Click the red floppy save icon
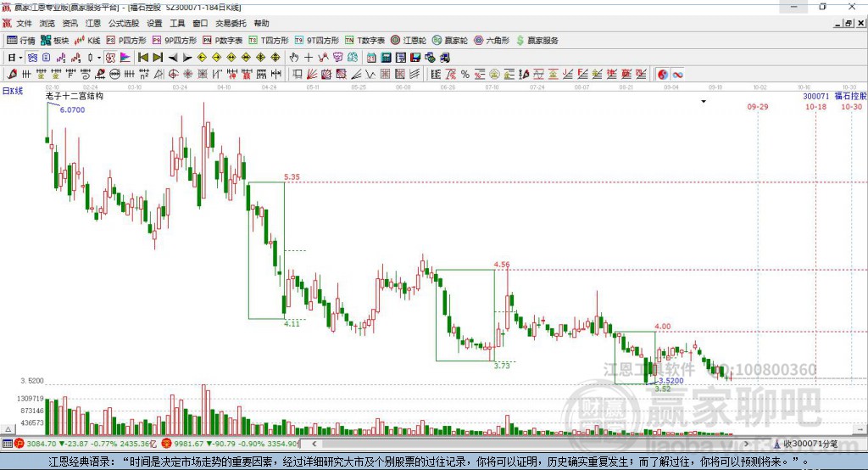868x470 pixels. click(415, 58)
